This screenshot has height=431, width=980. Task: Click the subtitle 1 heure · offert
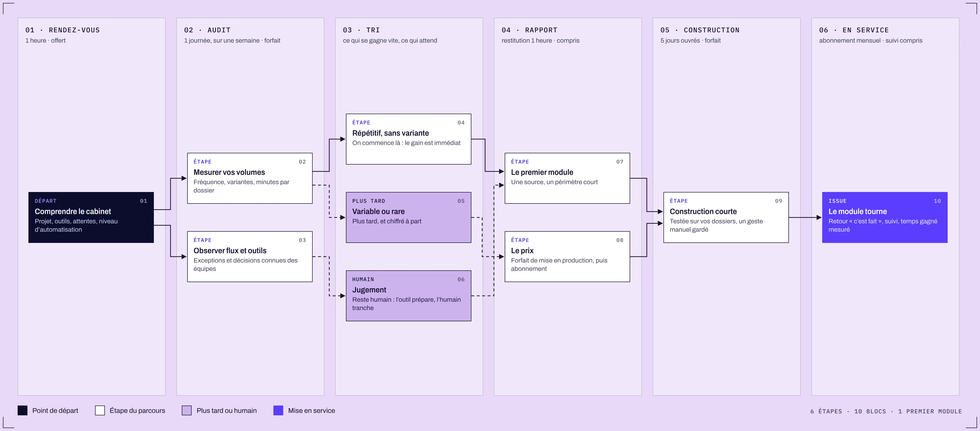tap(45, 40)
